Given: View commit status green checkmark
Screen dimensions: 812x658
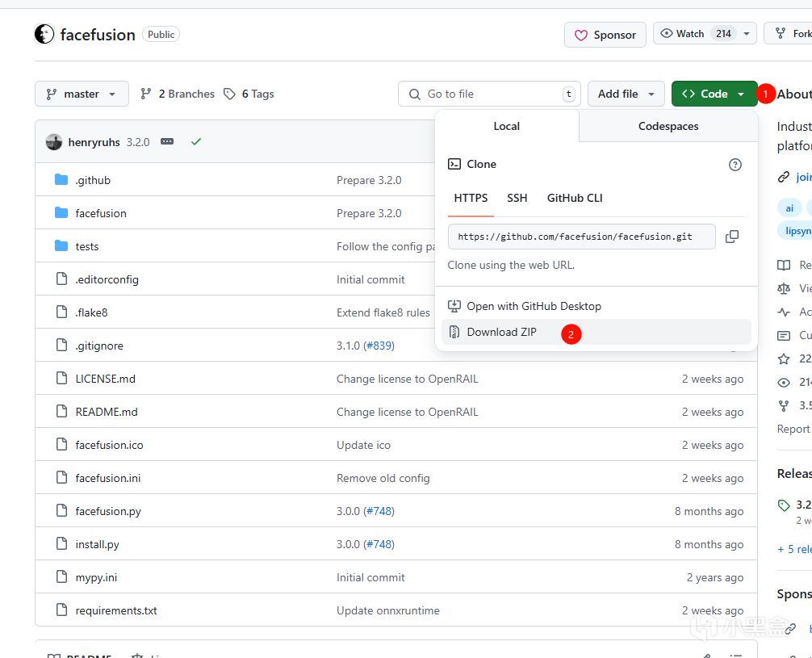Looking at the screenshot, I should pos(196,141).
